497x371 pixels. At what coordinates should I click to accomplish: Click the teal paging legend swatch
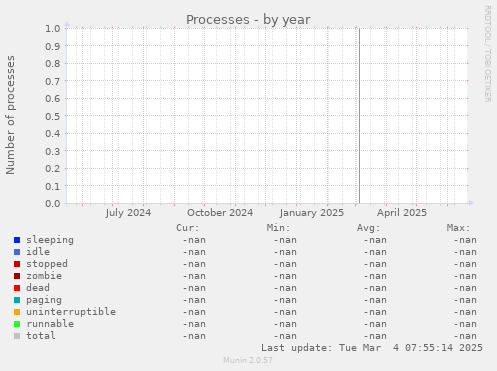(17, 300)
